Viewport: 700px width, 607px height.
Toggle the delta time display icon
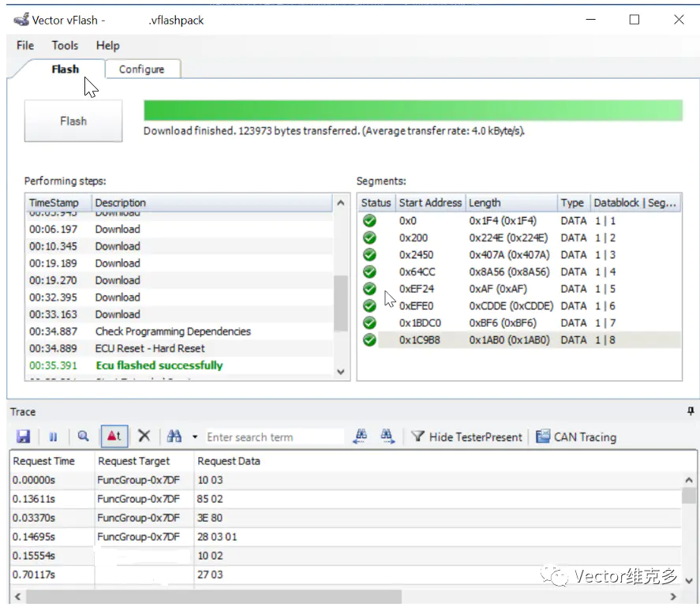click(114, 437)
